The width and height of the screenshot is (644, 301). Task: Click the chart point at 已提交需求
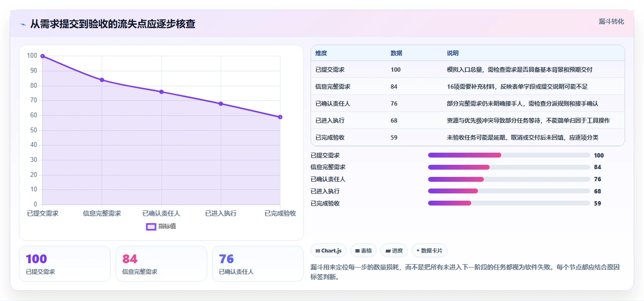[43, 56]
